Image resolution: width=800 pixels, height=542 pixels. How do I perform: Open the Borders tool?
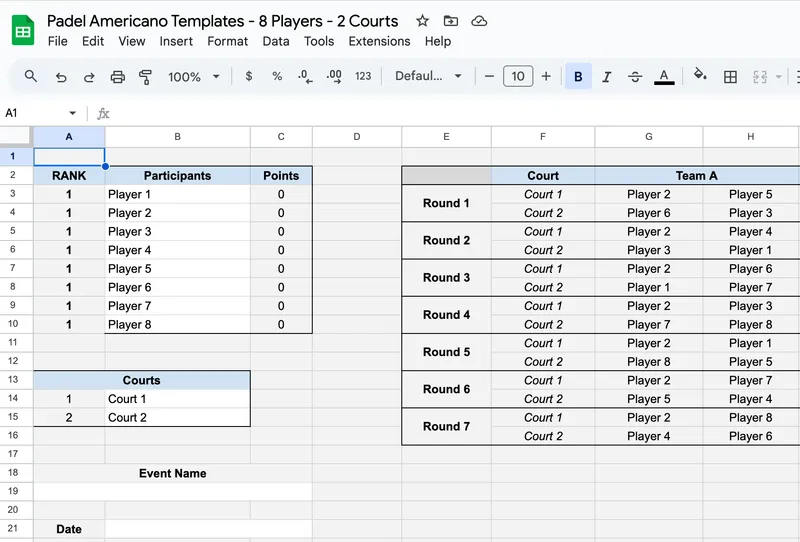[x=730, y=77]
